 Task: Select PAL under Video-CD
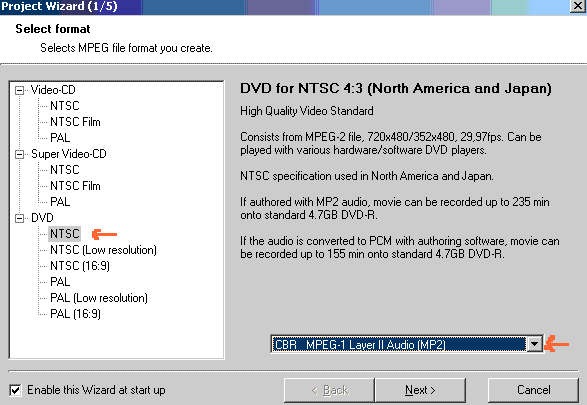(60, 138)
